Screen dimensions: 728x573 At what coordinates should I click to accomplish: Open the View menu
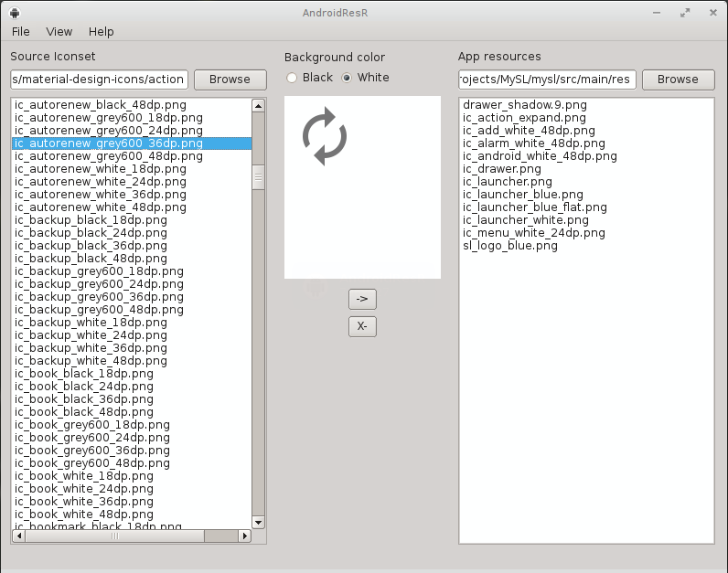click(59, 31)
